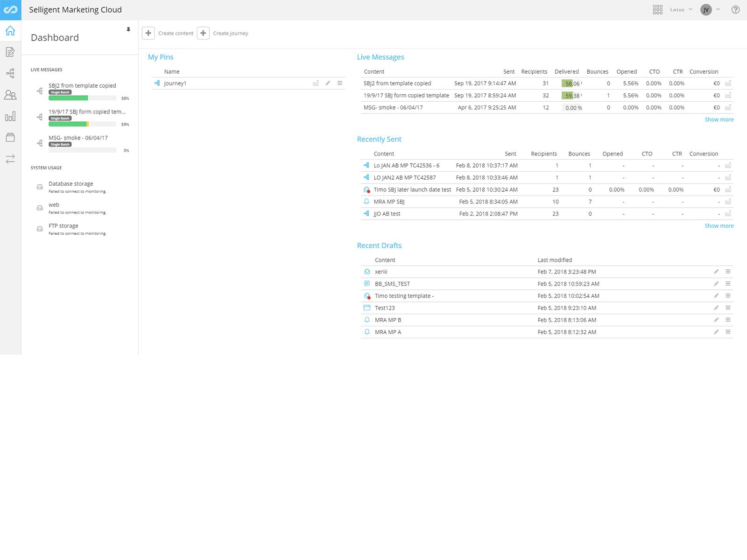
Task: Open the journeys icon in the sidebar
Action: (10, 73)
